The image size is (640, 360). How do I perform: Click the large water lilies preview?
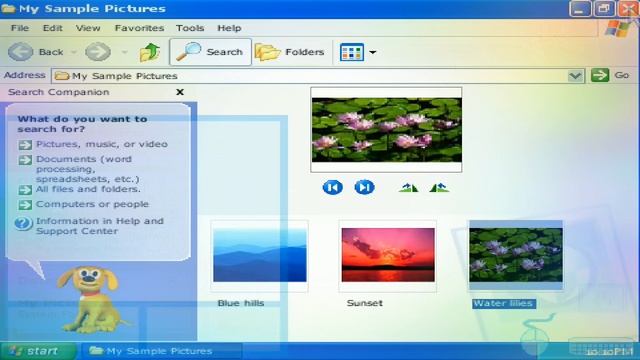387,130
